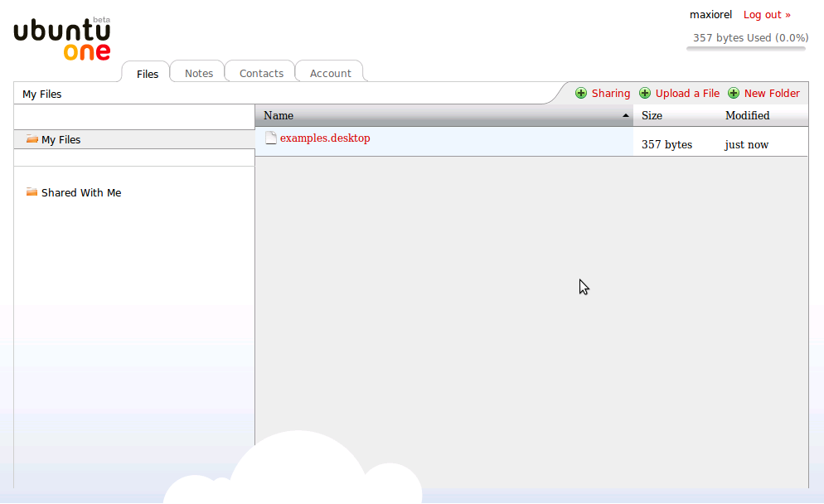The image size is (824, 504).
Task: Click the My Files breadcrumb title
Action: point(42,94)
